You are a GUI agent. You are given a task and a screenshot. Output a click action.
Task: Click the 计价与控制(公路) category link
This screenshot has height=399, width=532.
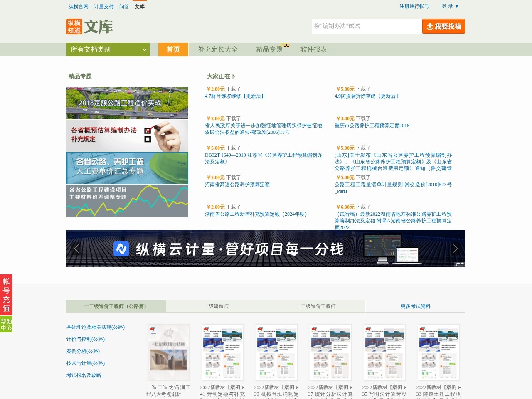tap(86, 339)
